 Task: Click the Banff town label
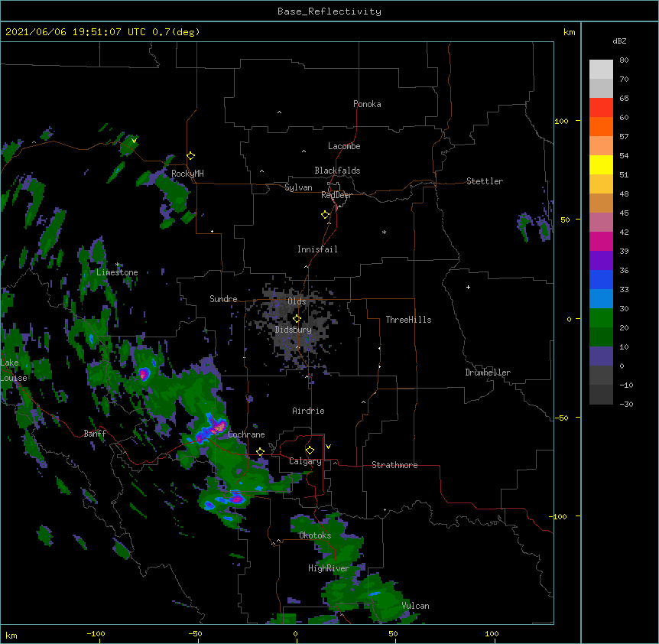tap(95, 434)
